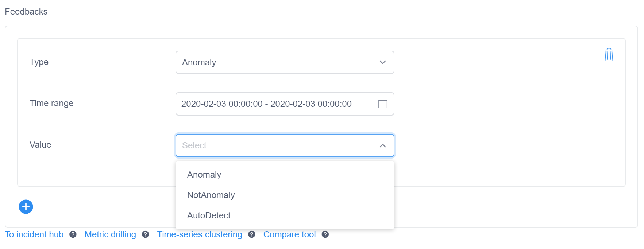Choose NotAnomaly from the Value options
This screenshot has width=644, height=249.
point(211,195)
